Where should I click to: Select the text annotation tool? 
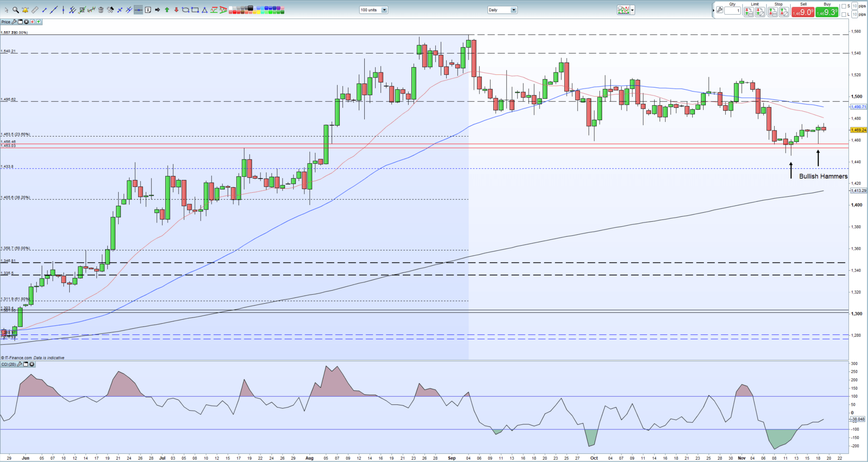click(x=148, y=10)
